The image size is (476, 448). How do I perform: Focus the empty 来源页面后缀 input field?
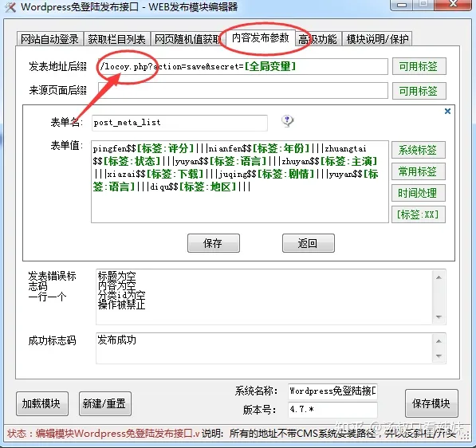[x=243, y=90]
